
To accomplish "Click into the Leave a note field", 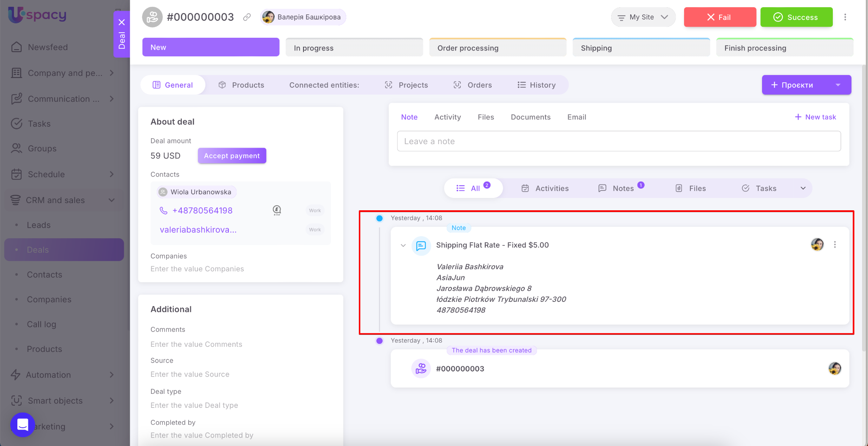I will (618, 141).
